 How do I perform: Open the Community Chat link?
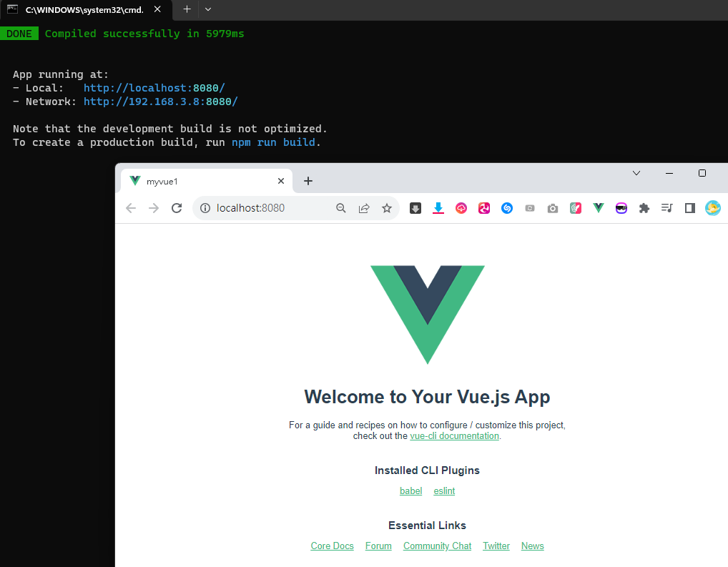click(x=438, y=546)
